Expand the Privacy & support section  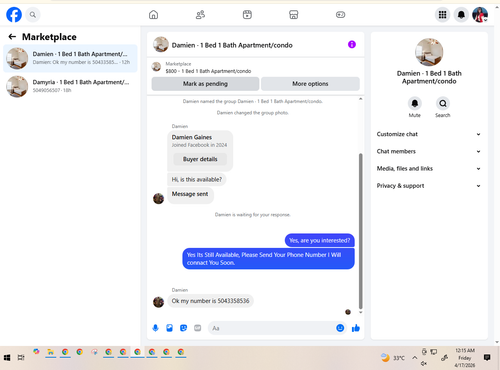click(x=429, y=186)
